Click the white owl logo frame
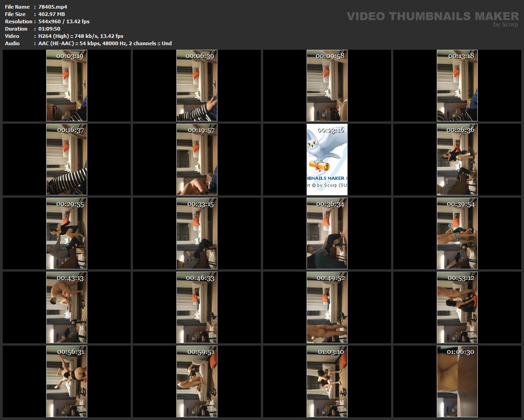 point(327,159)
